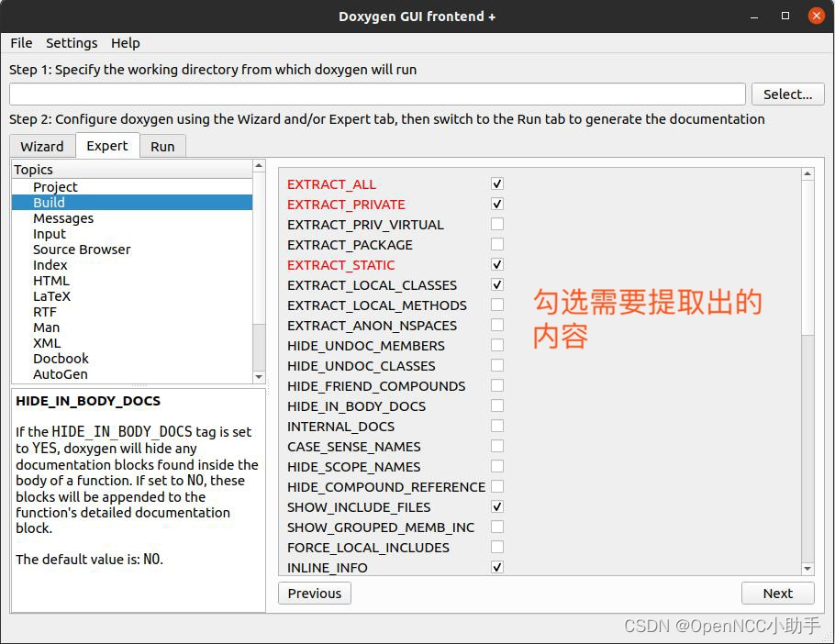
Task: Select HTML topic in list
Action: pos(132,281)
